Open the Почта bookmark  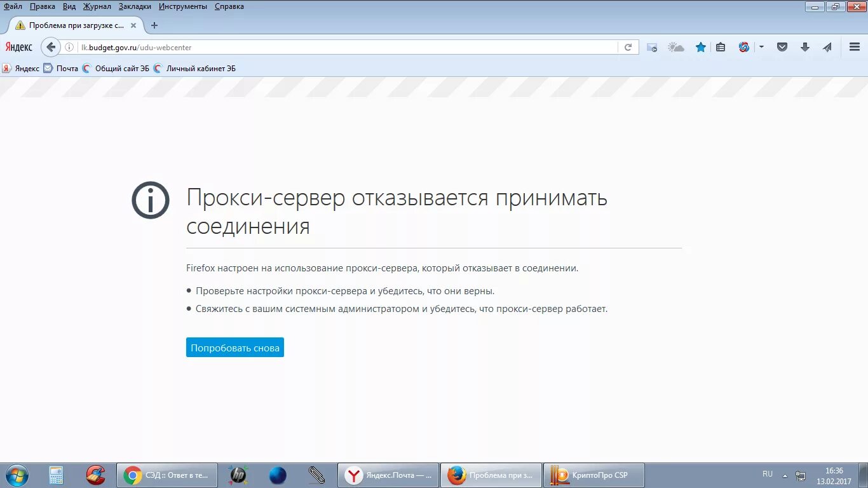pyautogui.click(x=61, y=69)
